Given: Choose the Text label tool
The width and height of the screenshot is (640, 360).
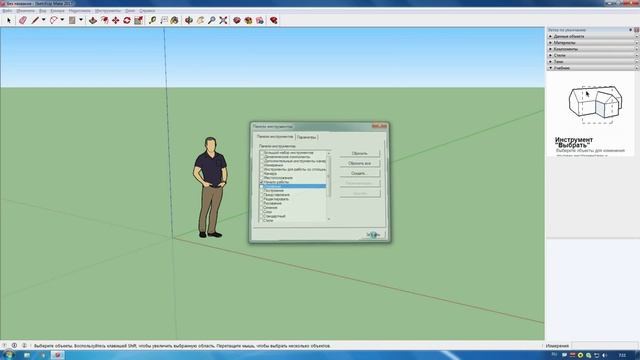Looking at the screenshot, I should click(164, 20).
